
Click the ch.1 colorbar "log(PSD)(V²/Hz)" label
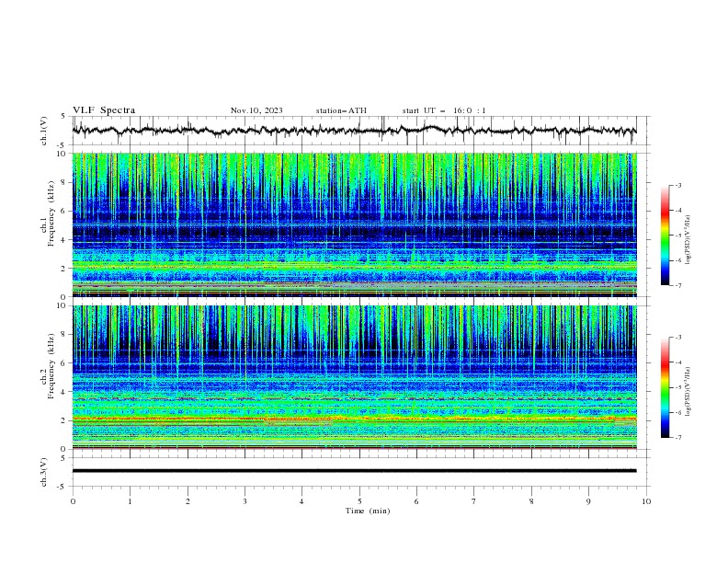(x=688, y=240)
